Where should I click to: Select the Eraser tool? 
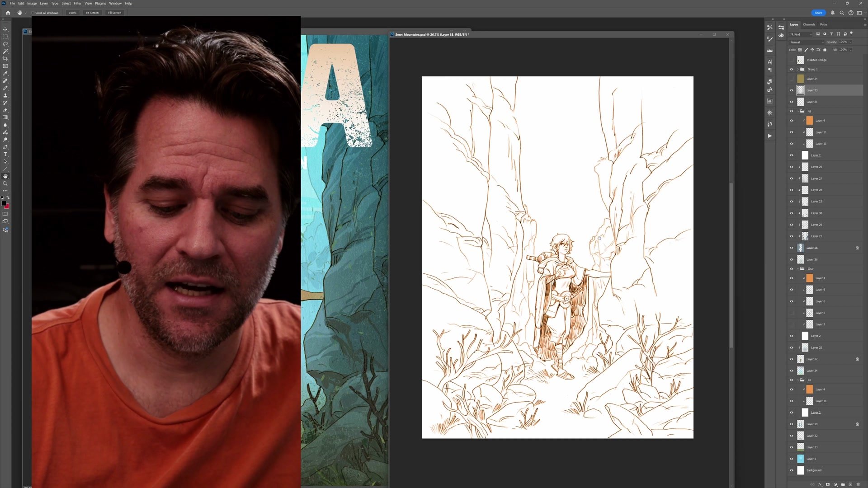coord(5,110)
